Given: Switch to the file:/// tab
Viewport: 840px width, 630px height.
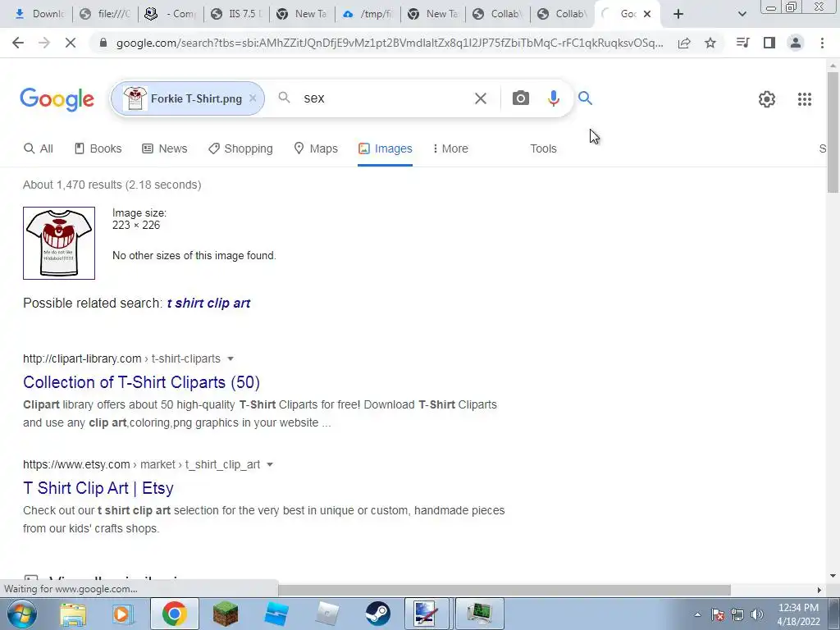Looking at the screenshot, I should pyautogui.click(x=105, y=14).
